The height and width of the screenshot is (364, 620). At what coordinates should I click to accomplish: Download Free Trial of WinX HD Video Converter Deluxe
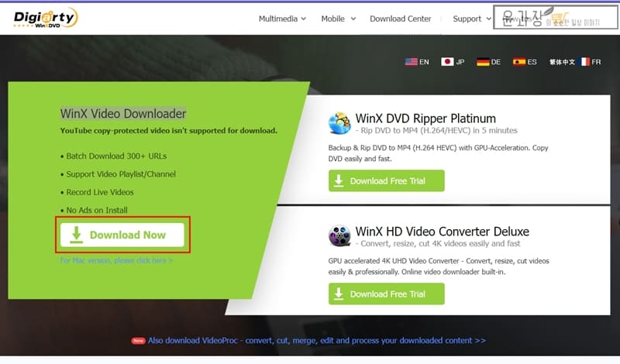coord(386,294)
